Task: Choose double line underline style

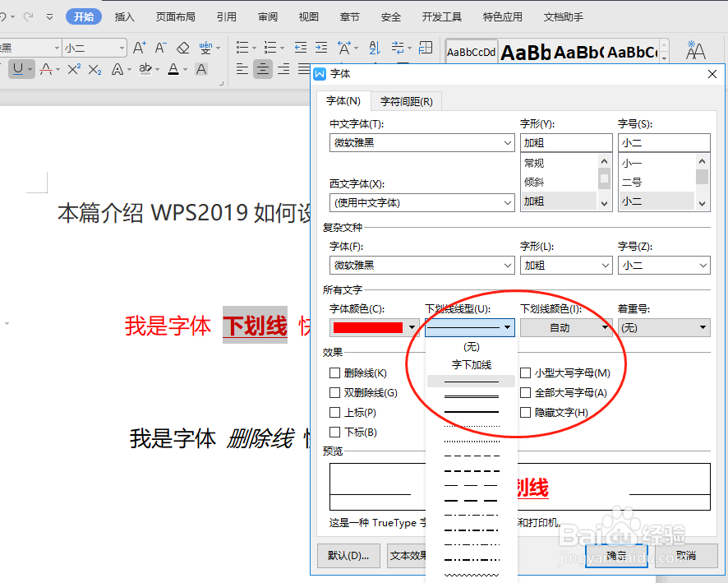Action: pos(472,396)
